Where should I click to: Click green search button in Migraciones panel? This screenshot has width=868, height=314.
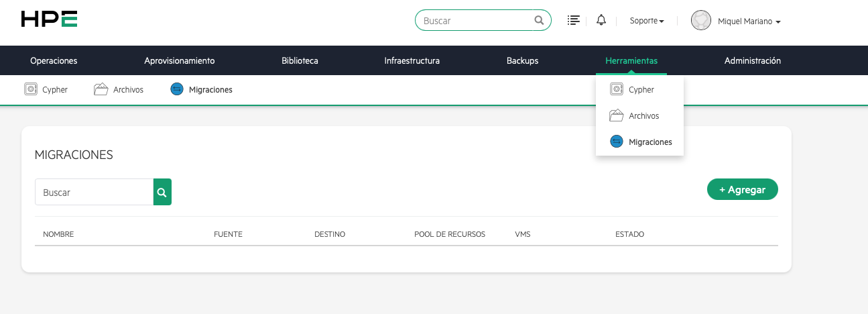click(x=162, y=192)
